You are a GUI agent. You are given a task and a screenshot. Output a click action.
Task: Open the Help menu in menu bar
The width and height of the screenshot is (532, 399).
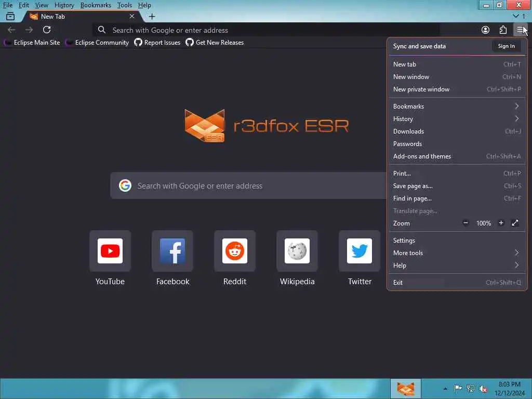[x=144, y=5]
